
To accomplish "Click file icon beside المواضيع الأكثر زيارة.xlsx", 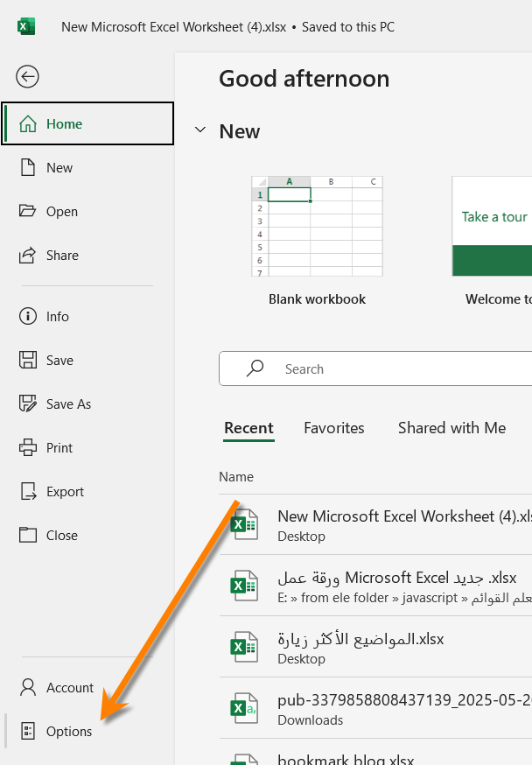I will point(244,647).
